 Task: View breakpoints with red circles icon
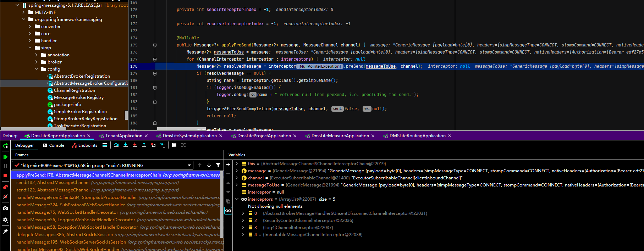[x=5, y=187]
